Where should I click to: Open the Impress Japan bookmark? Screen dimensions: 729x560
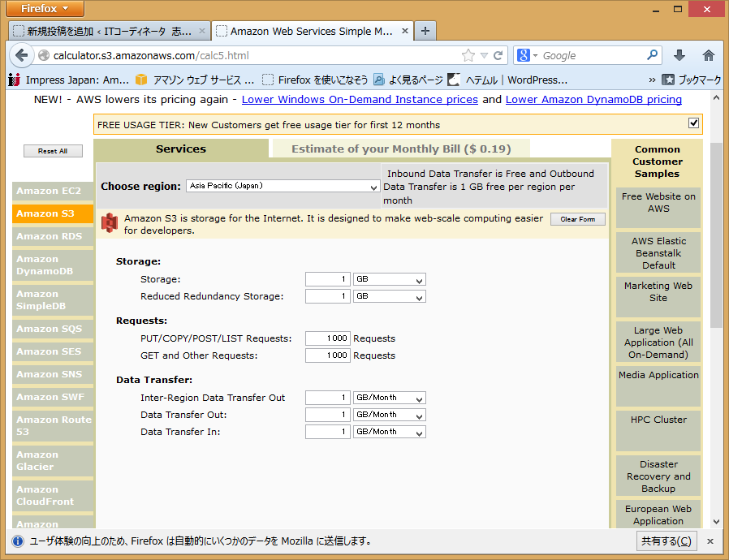69,80
